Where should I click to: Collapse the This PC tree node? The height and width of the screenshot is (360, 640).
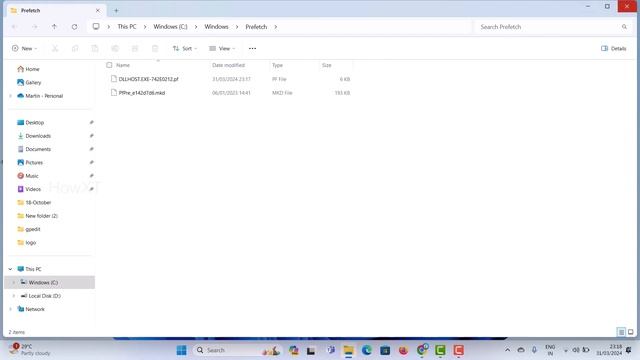[x=10, y=269]
